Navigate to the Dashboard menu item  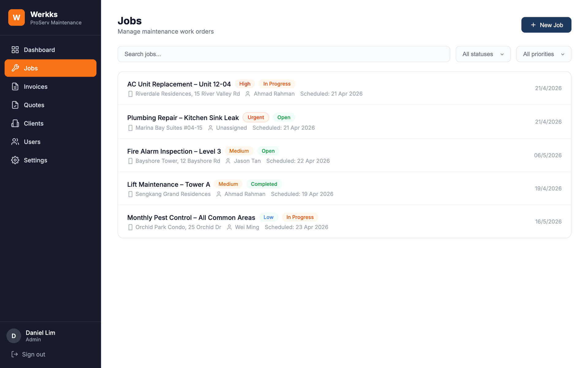(x=39, y=49)
